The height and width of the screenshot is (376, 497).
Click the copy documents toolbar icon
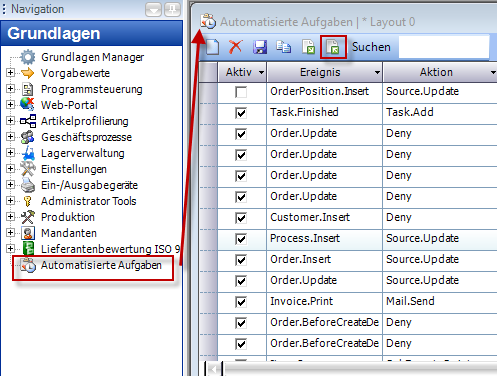click(x=283, y=47)
